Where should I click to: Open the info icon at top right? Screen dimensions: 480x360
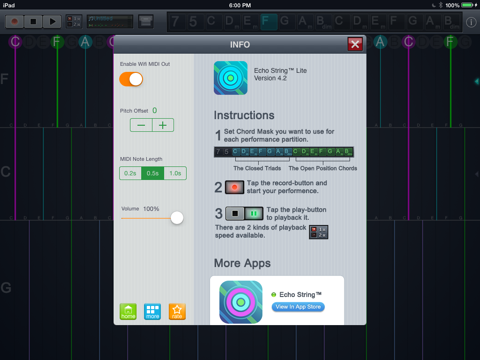(471, 22)
